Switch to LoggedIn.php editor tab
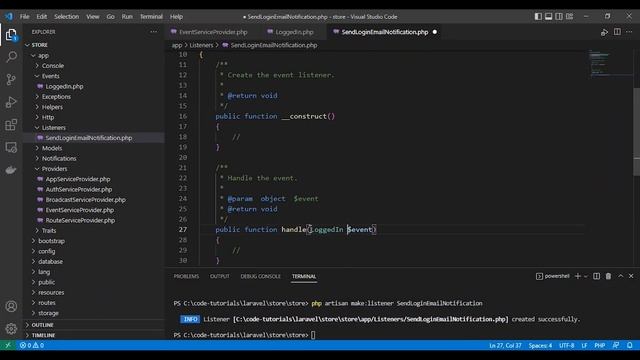This screenshot has height=360, width=640. (x=294, y=32)
